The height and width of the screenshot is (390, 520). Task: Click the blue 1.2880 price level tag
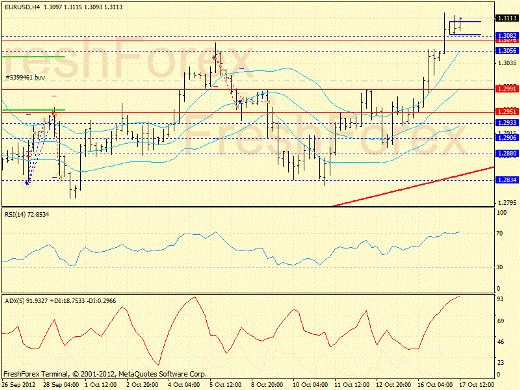pos(507,153)
